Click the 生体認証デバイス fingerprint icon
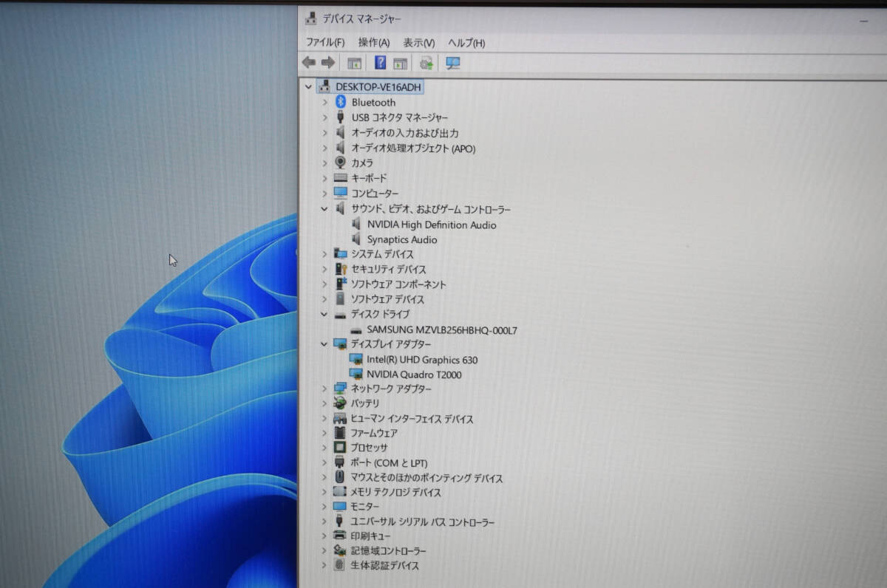 (x=339, y=565)
